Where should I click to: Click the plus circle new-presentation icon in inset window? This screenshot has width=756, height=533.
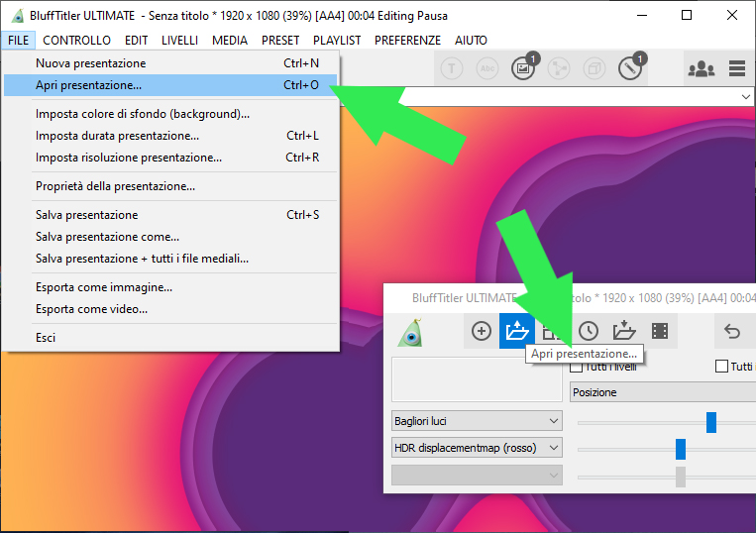click(482, 331)
